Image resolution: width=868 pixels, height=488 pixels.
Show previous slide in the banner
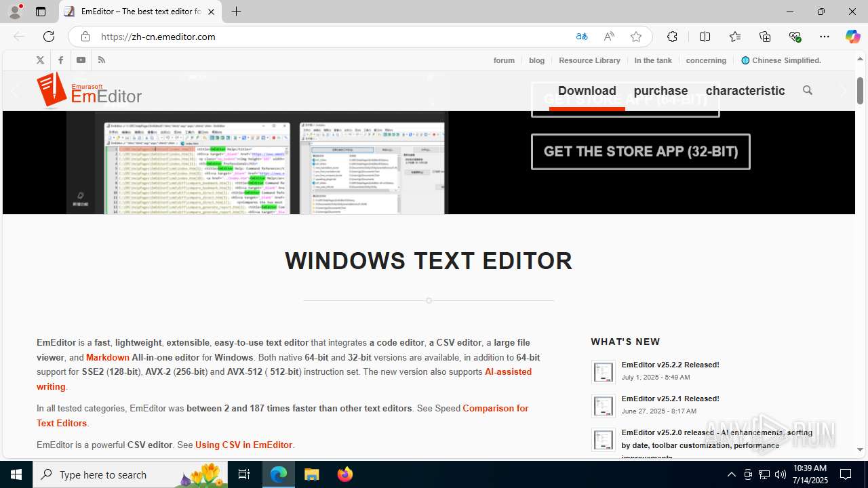16,91
